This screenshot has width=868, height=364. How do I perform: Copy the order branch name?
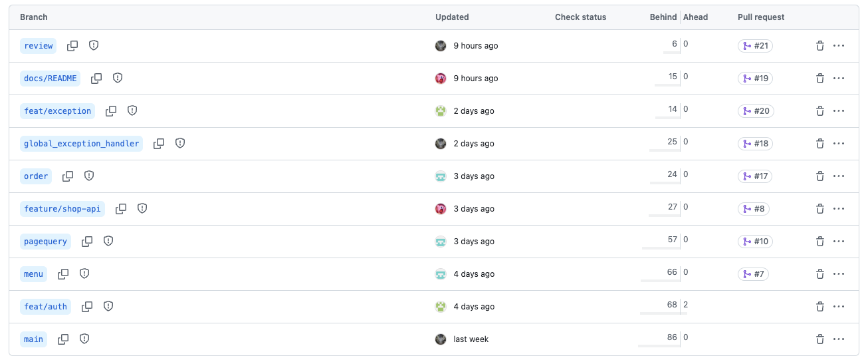(x=68, y=176)
